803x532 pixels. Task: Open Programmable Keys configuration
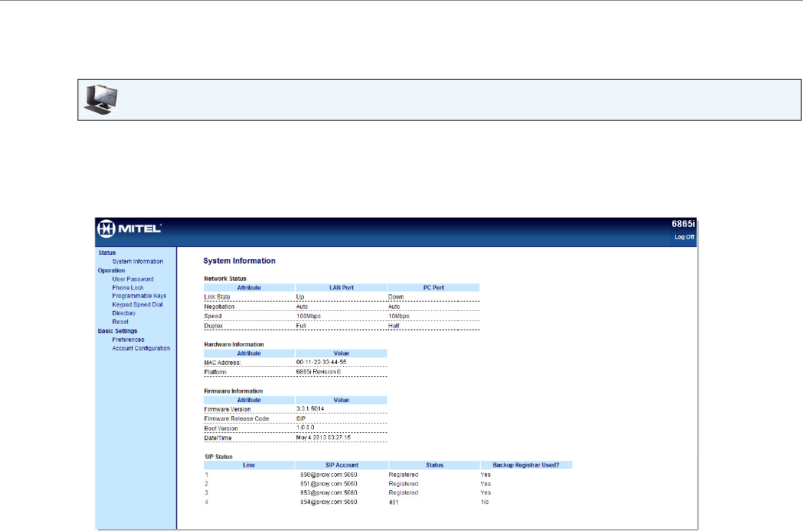tap(139, 296)
